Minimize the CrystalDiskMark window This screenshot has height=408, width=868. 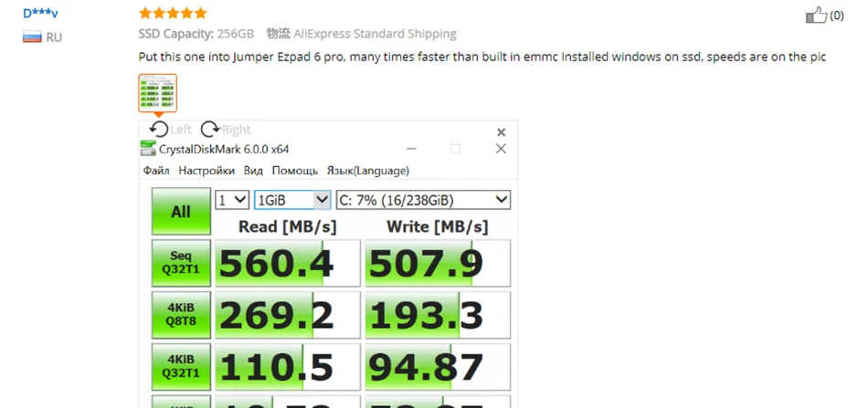(411, 149)
